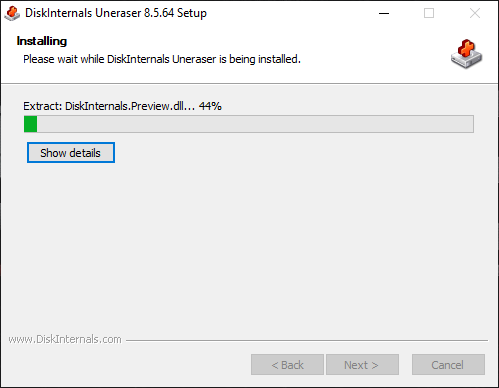Click the Setup window title text

pos(116,13)
